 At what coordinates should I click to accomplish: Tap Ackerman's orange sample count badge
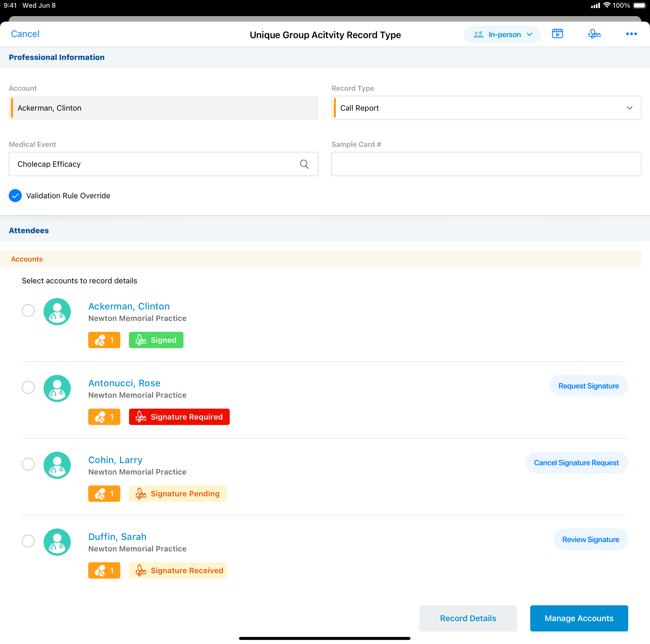(104, 340)
